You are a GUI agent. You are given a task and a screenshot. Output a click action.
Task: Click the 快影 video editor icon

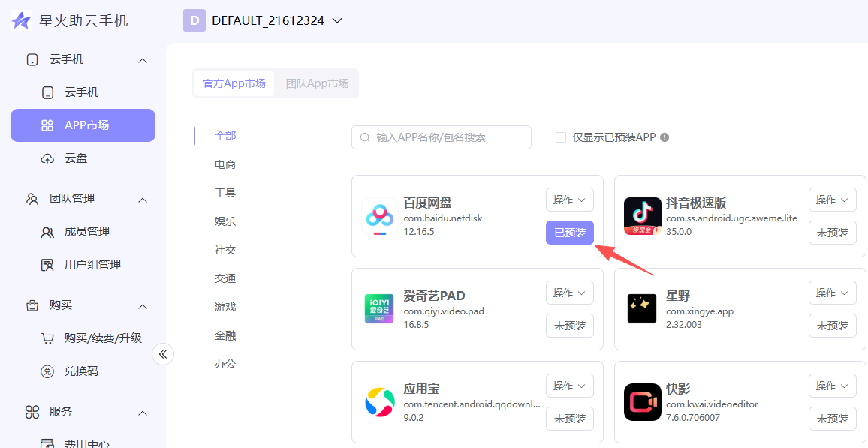(642, 401)
